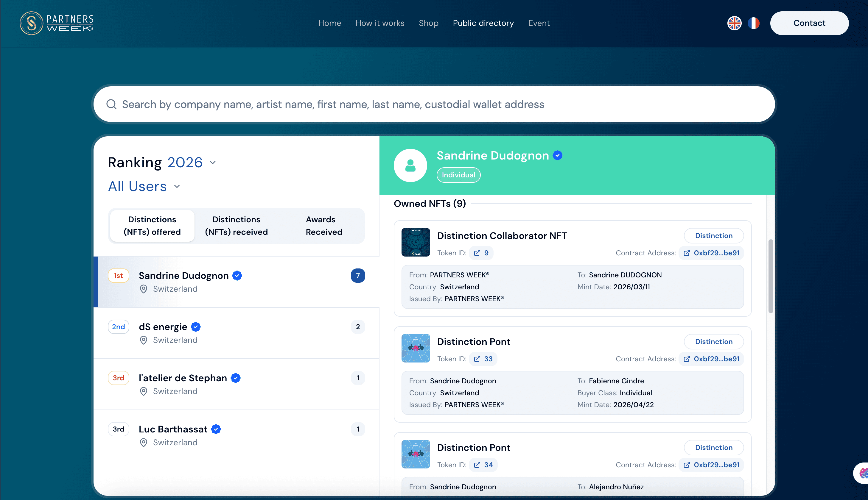Switch to Distinctions (NFTs) received tab
Image resolution: width=868 pixels, height=500 pixels.
tap(236, 226)
